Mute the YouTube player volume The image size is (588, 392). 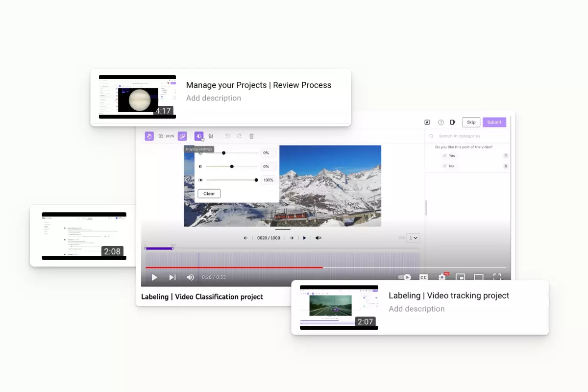coord(191,277)
